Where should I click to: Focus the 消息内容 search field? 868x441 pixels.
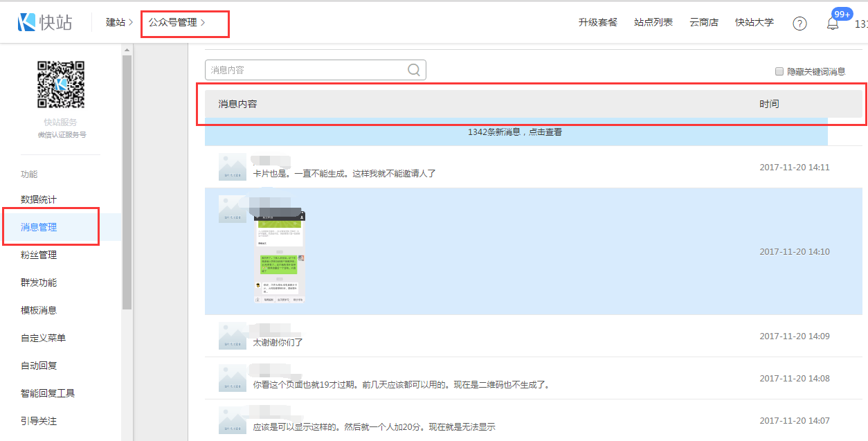coord(305,70)
